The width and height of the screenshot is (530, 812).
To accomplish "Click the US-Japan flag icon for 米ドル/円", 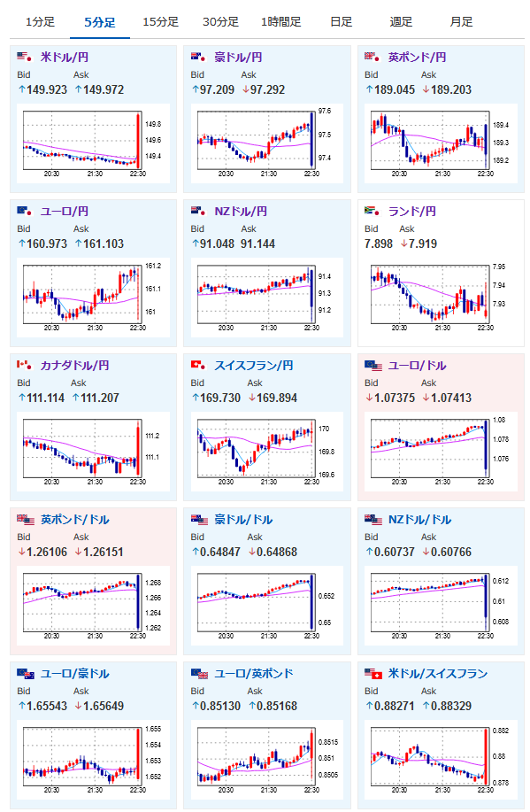I will [x=24, y=57].
